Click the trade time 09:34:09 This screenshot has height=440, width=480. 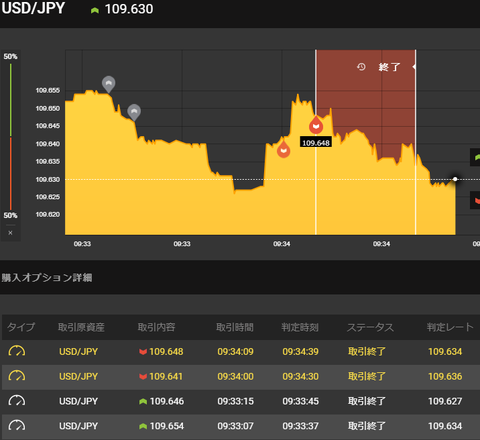coord(235,352)
